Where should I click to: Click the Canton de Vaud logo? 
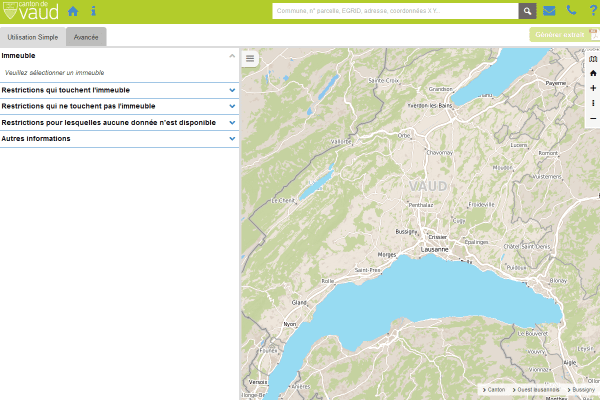click(31, 11)
